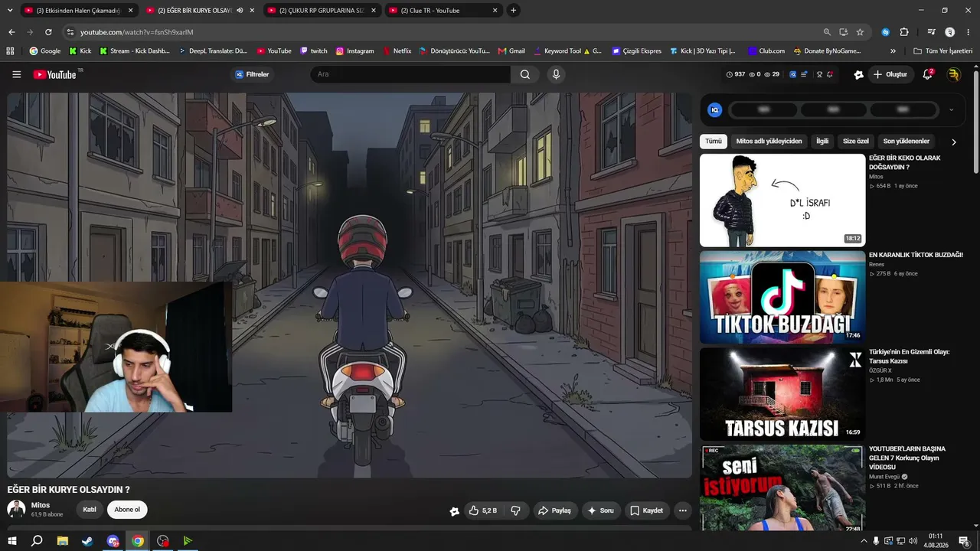Open the twitch bookmark
Viewport: 980px width, 551px height.
point(314,51)
